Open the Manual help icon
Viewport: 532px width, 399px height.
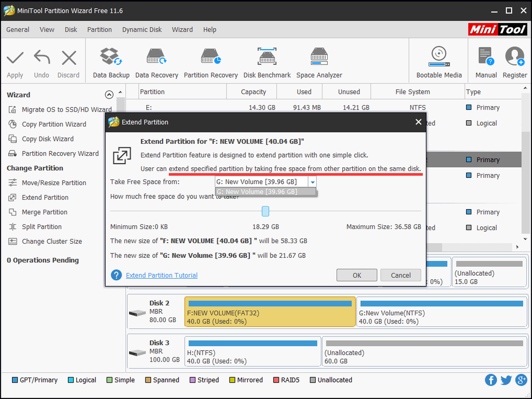pyautogui.click(x=486, y=57)
